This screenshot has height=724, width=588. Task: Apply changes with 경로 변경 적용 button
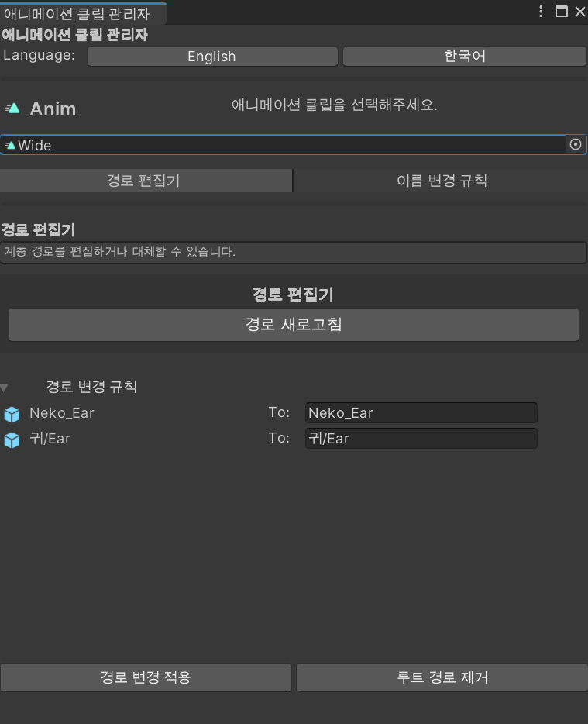146,677
